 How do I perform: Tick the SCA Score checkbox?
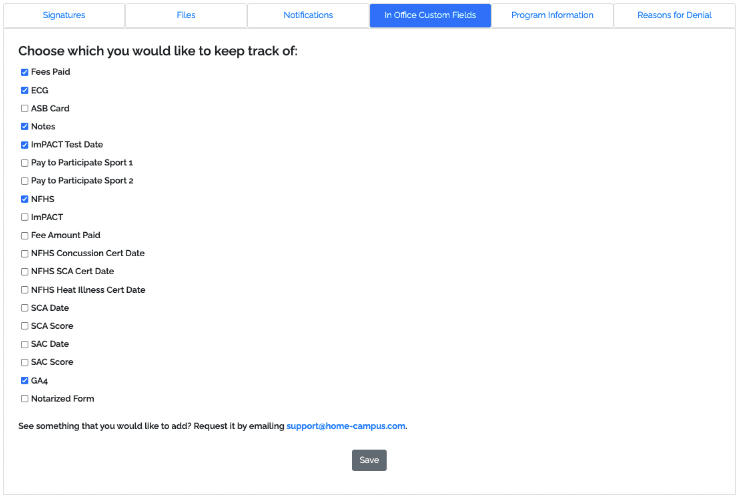point(25,326)
